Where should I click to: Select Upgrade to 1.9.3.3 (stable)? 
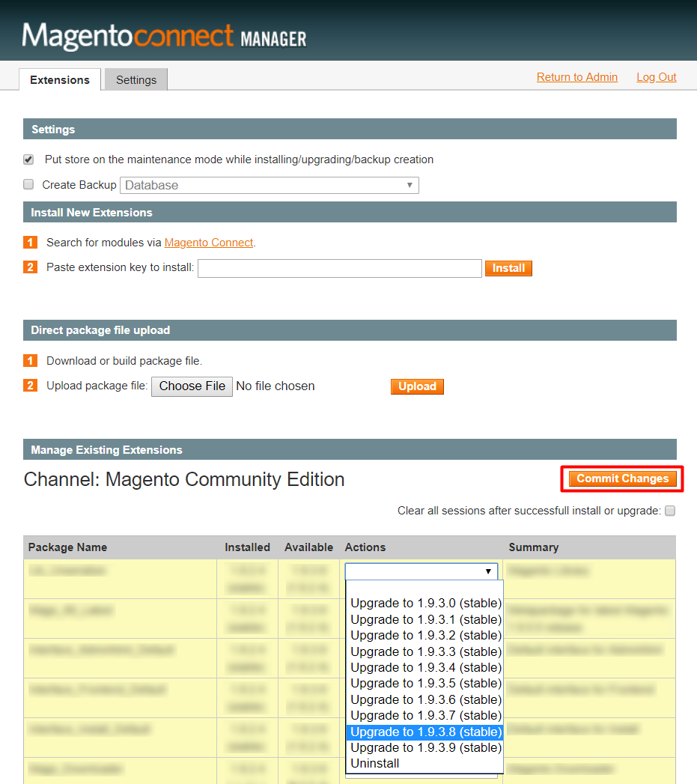425,651
